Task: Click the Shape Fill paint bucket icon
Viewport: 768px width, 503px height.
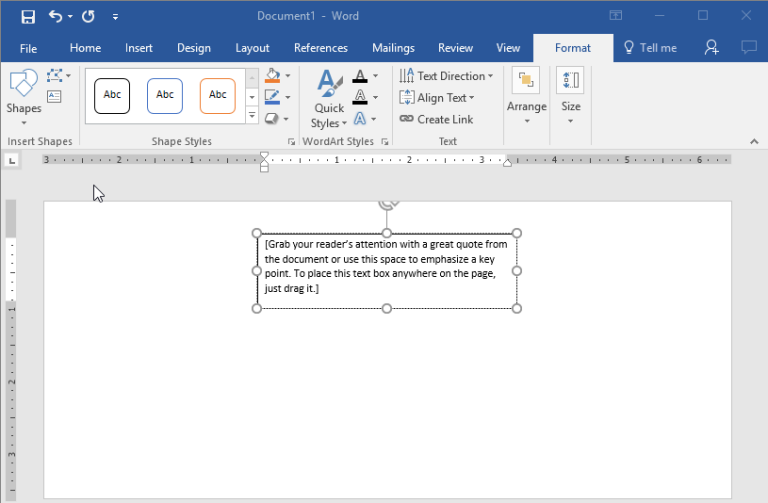Action: [x=272, y=76]
